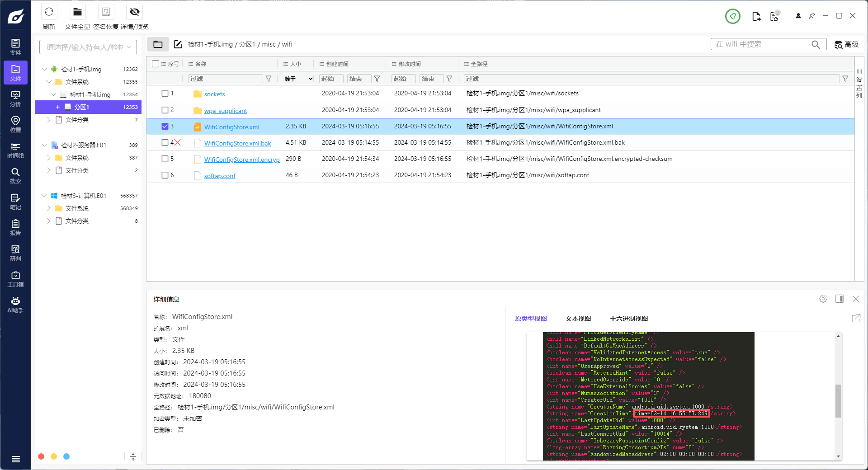Open the WifiConfigStore.xml.bak file link
This screenshot has height=470, width=868.
click(237, 143)
